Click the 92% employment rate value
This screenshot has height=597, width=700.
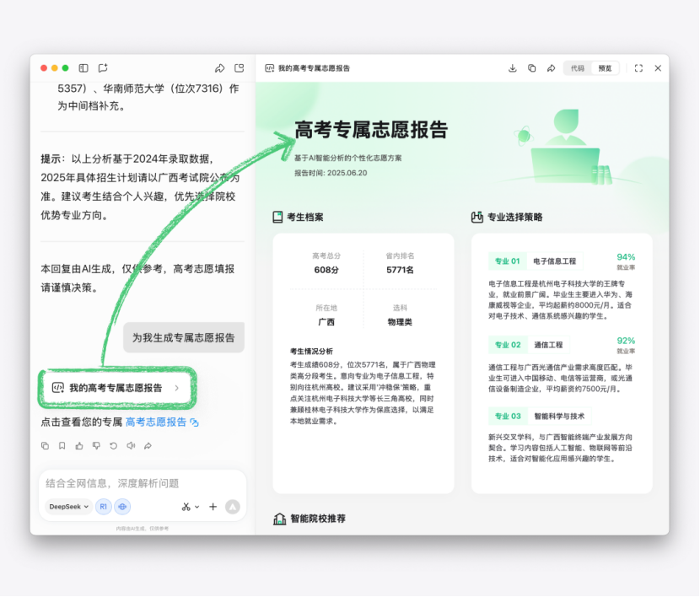[626, 341]
